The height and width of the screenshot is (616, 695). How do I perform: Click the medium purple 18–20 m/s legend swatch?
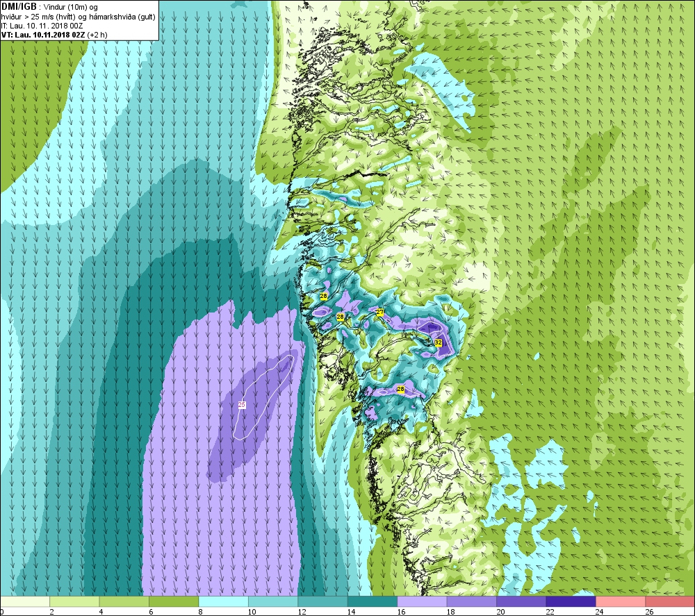472,601
